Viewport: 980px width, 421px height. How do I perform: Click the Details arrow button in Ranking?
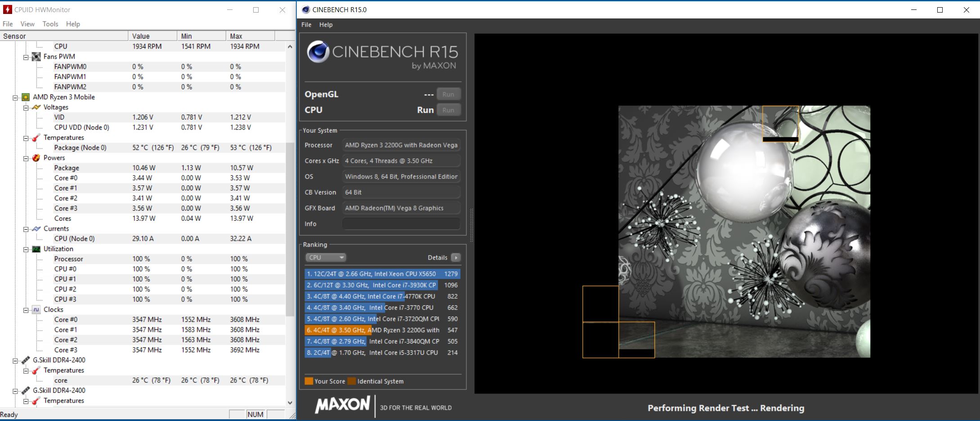[x=456, y=258]
